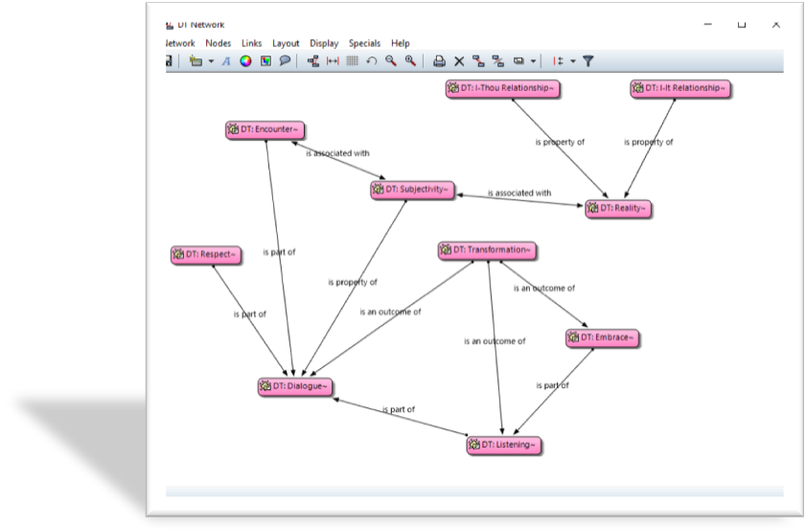Open the Layout menu
The image size is (806, 532).
(286, 43)
